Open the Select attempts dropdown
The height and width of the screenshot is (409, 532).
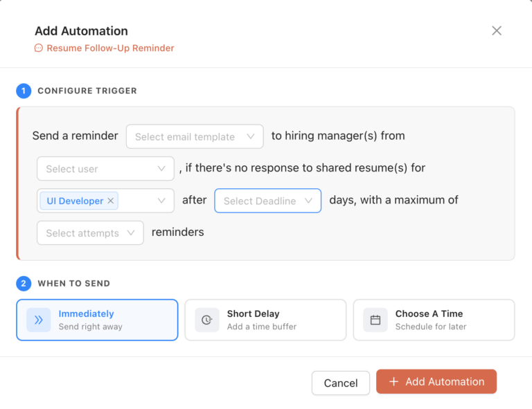pyautogui.click(x=90, y=233)
